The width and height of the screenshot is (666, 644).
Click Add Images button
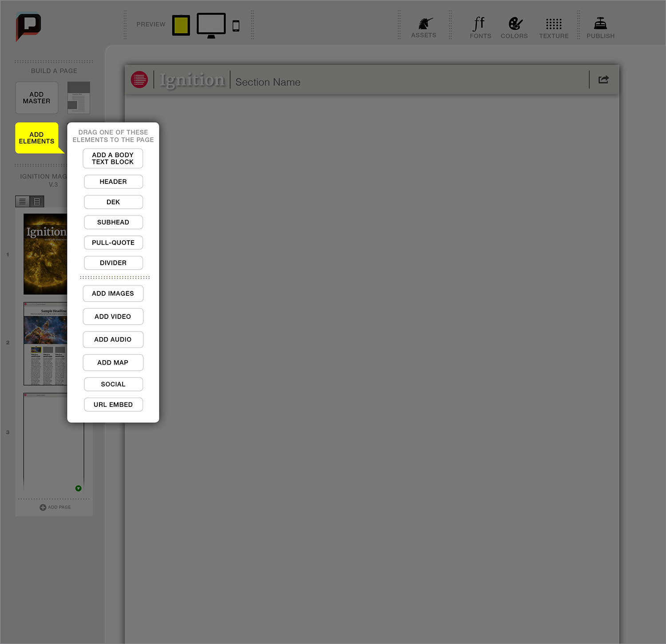(113, 294)
